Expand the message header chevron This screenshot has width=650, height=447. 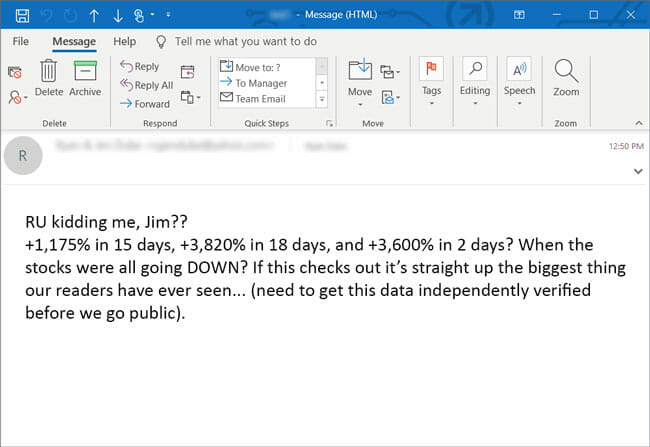tap(638, 171)
